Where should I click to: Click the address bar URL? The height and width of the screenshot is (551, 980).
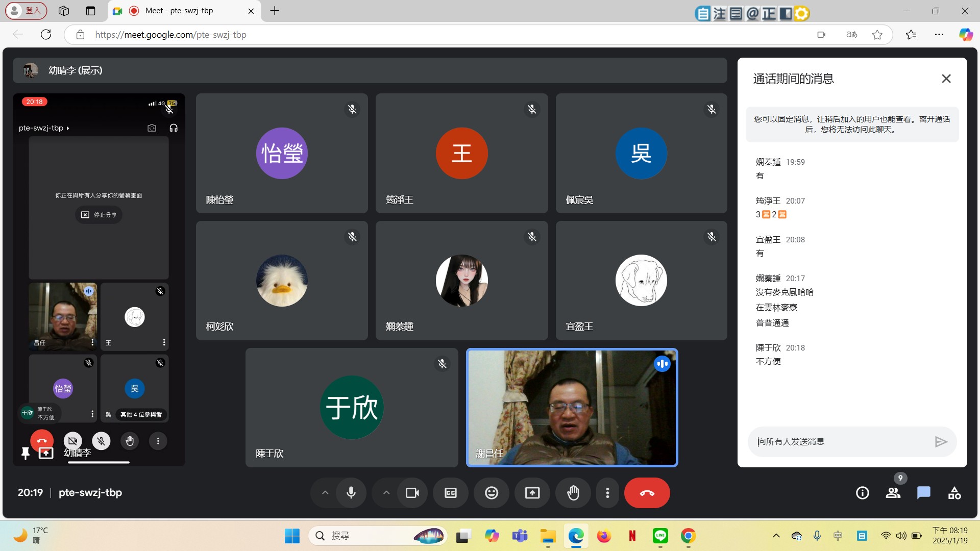pos(170,35)
